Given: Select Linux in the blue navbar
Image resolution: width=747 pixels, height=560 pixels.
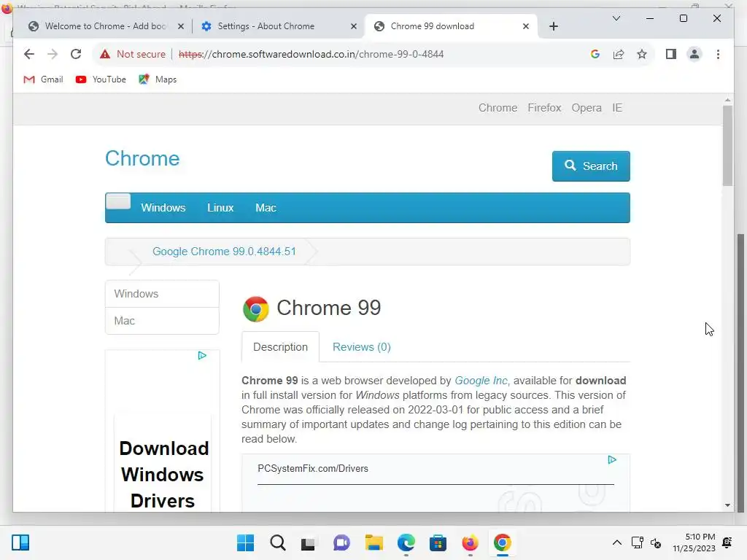Looking at the screenshot, I should pos(220,208).
